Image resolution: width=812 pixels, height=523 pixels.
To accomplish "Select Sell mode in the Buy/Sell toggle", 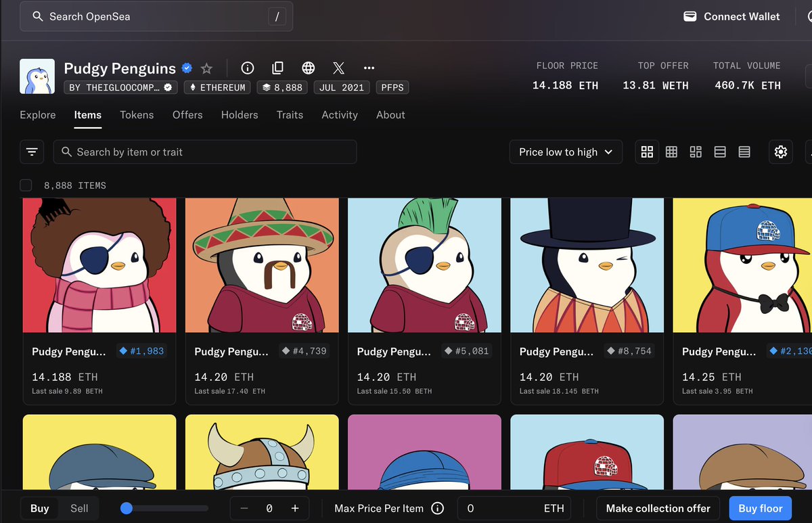I will click(x=79, y=508).
